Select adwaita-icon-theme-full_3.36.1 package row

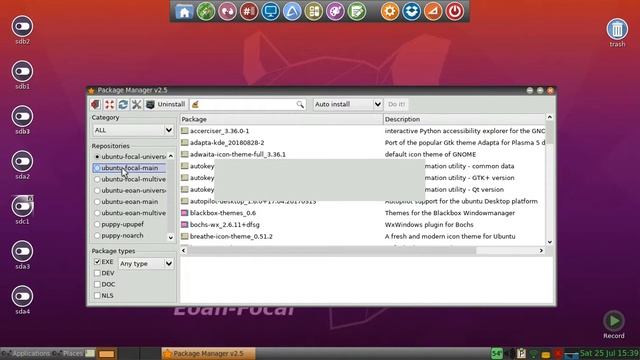362,155
